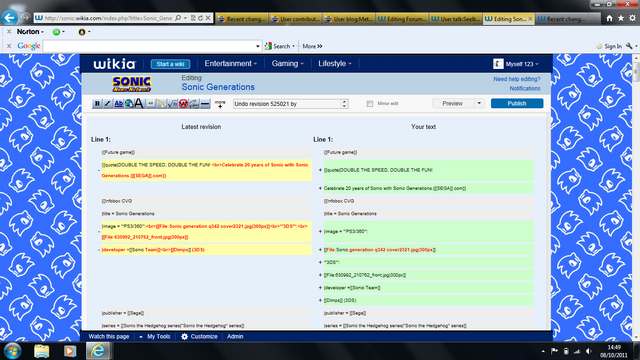Open the Myself 123 user menu
Viewport: 640px width, 360px height.
point(516,64)
